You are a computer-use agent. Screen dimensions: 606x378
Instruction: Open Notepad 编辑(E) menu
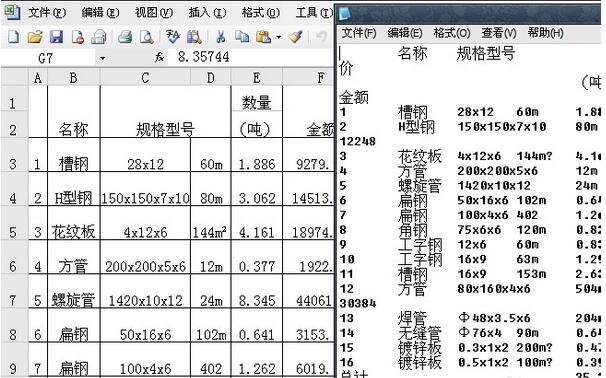click(x=405, y=33)
